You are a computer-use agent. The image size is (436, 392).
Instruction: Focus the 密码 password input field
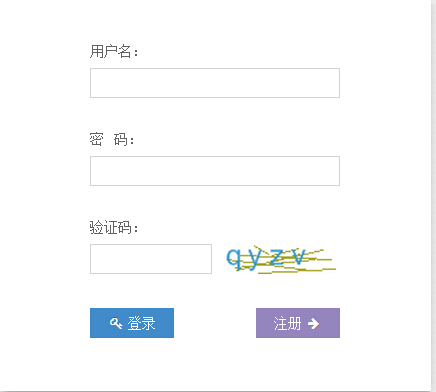[x=215, y=171]
